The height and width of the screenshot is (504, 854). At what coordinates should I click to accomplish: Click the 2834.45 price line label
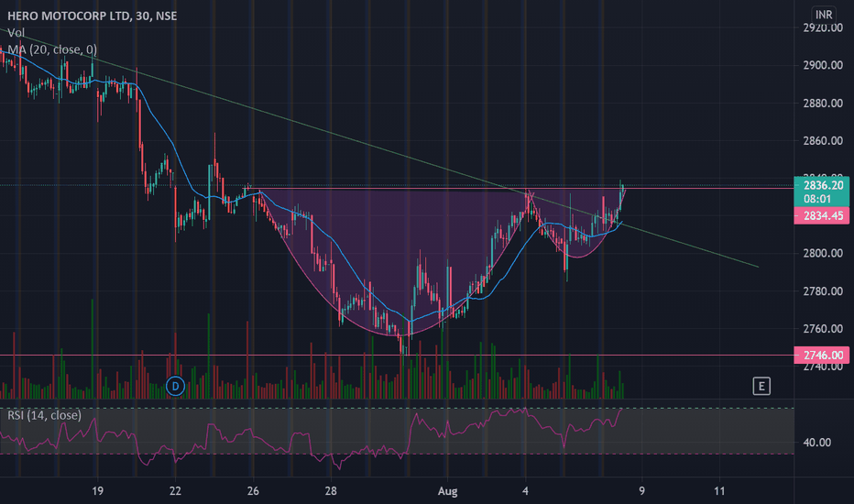[x=822, y=215]
